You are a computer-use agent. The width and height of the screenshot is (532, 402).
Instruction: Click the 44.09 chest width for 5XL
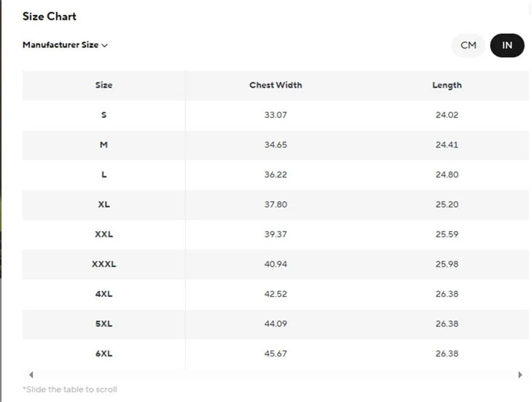click(275, 324)
